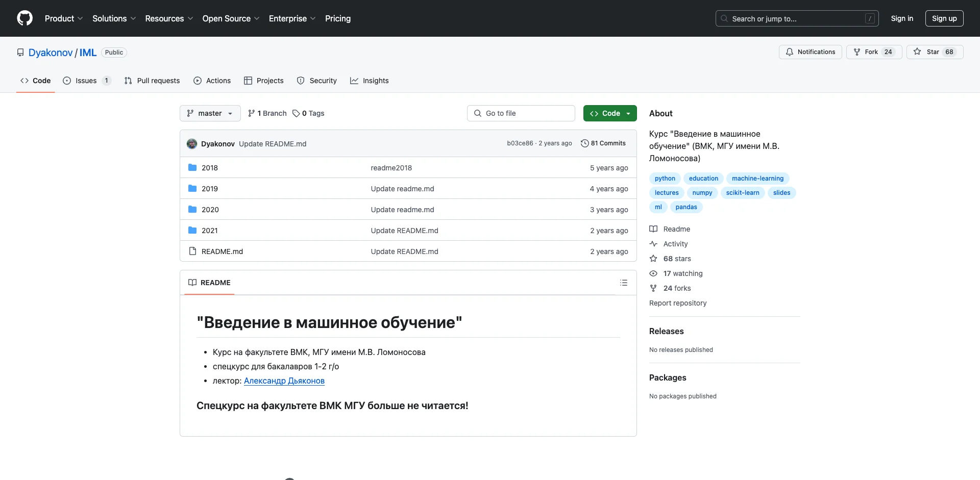Focus the Go to file field
This screenshot has width=980, height=480.
coord(521,113)
